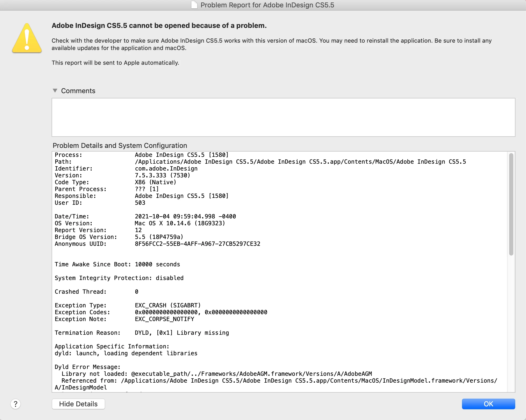Click the Anonymous UUID value
This screenshot has height=420, width=526.
(x=197, y=244)
